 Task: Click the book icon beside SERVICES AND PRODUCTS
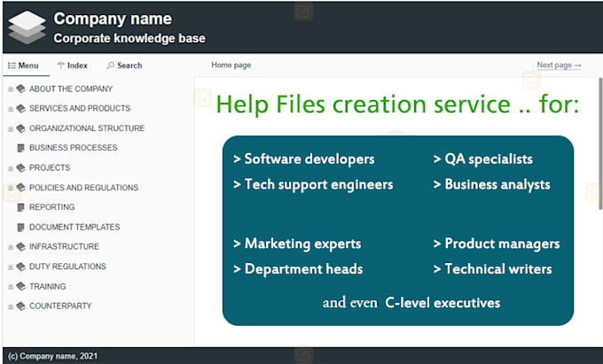point(20,108)
